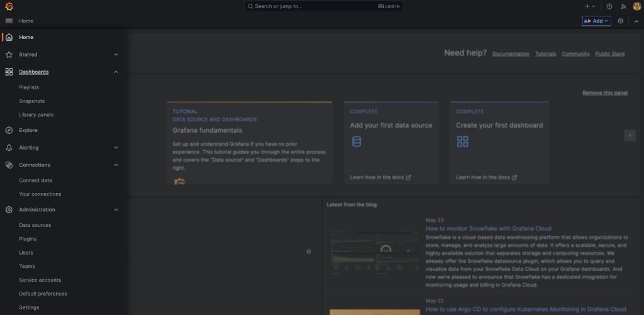This screenshot has height=315, width=644.
Task: Open the Documentation link
Action: click(x=511, y=54)
